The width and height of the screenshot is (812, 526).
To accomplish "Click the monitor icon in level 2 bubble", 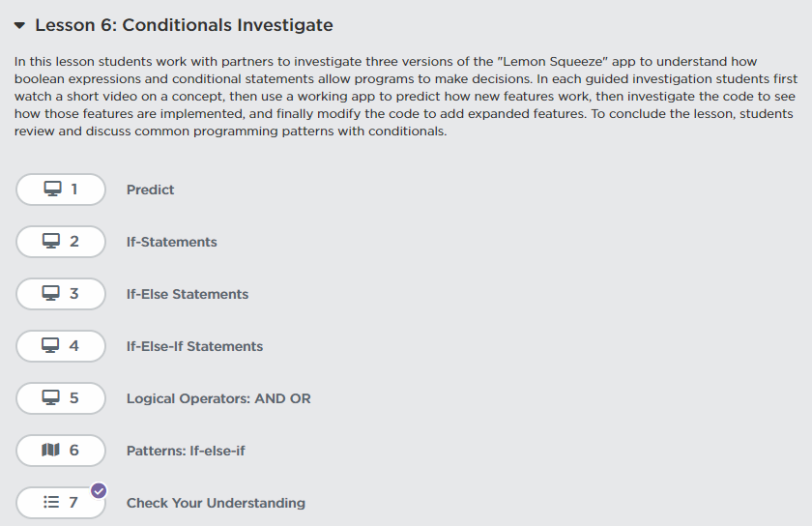I will point(52,242).
